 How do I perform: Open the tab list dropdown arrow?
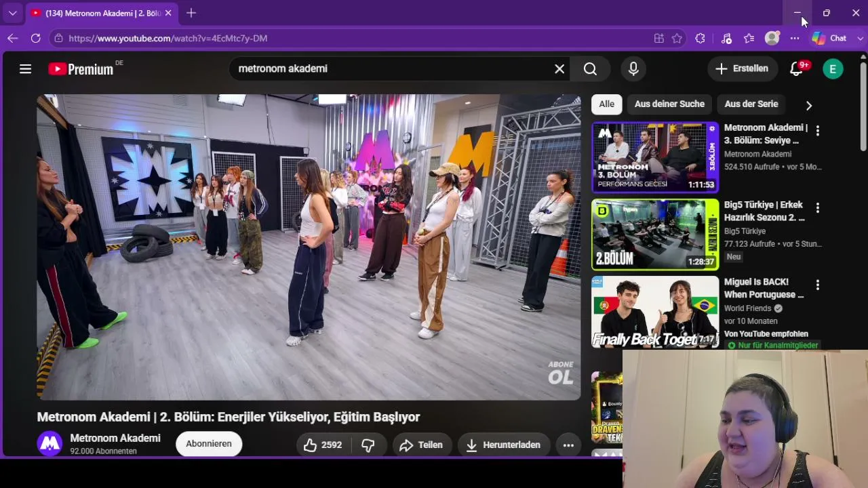point(12,13)
